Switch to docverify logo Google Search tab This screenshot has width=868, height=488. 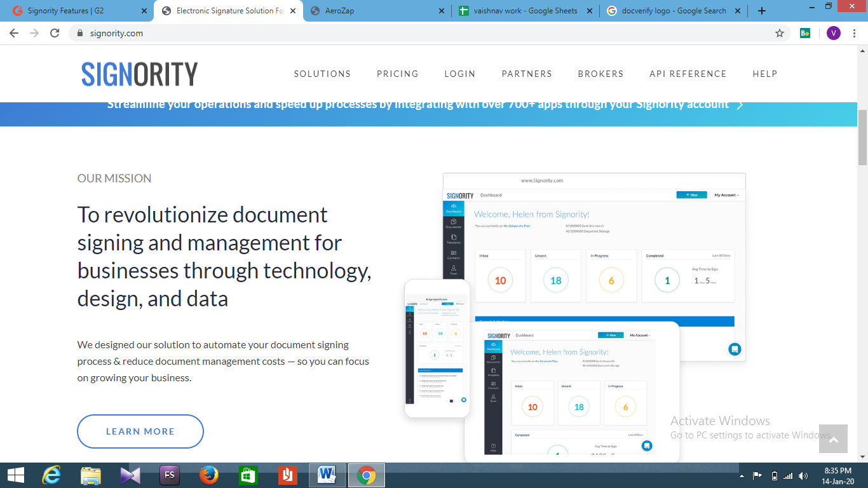click(673, 11)
